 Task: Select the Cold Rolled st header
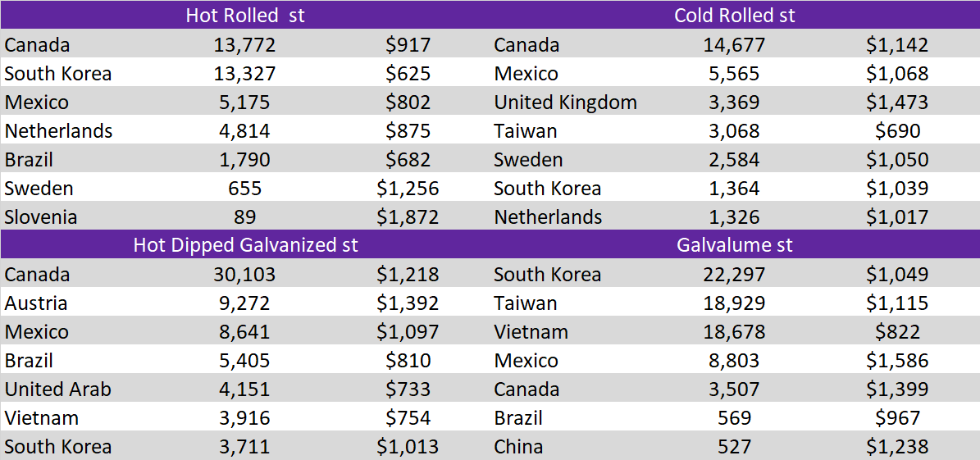click(734, 16)
